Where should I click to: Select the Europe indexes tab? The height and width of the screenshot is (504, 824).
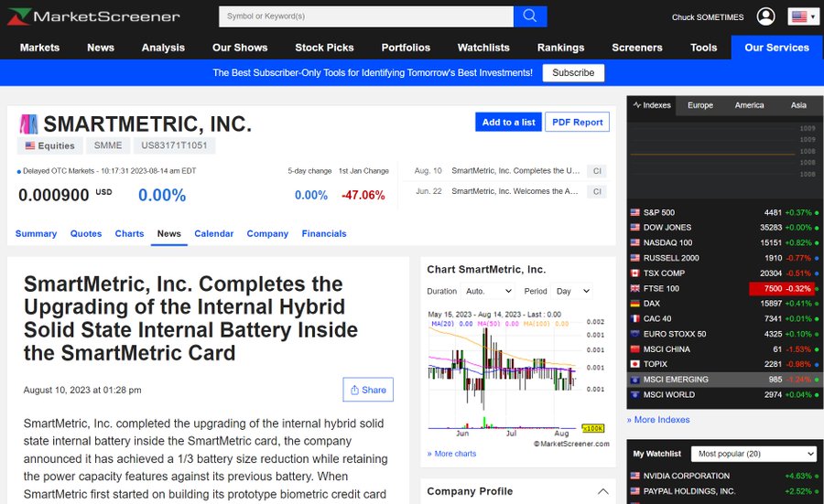700,105
